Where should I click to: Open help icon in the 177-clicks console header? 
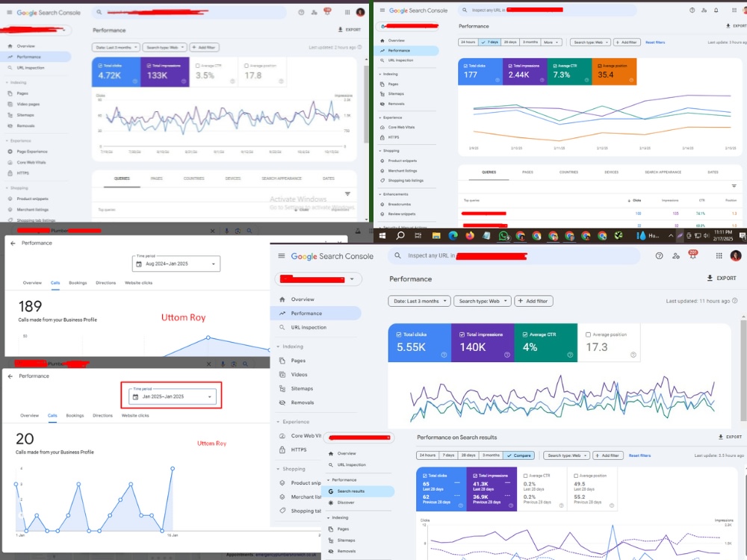692,10
